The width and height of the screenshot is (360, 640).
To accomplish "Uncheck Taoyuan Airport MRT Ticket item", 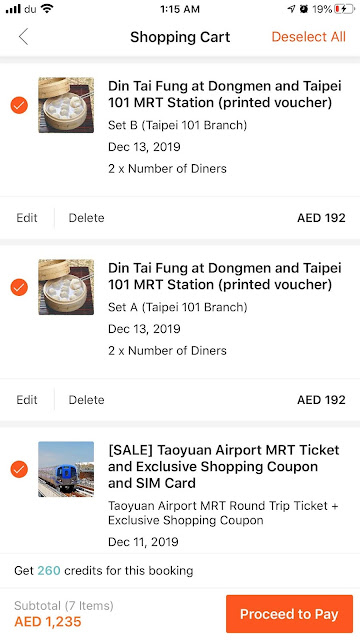I will 19,469.
